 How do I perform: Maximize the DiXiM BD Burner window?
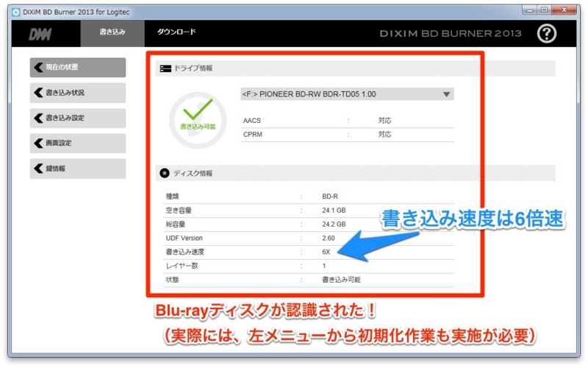coord(544,10)
